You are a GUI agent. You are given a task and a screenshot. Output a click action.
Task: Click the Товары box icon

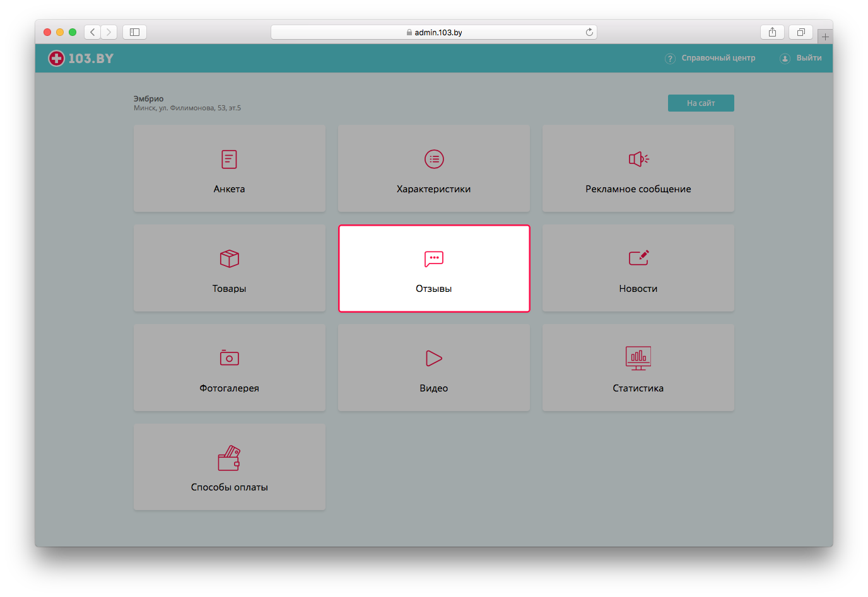(x=229, y=258)
